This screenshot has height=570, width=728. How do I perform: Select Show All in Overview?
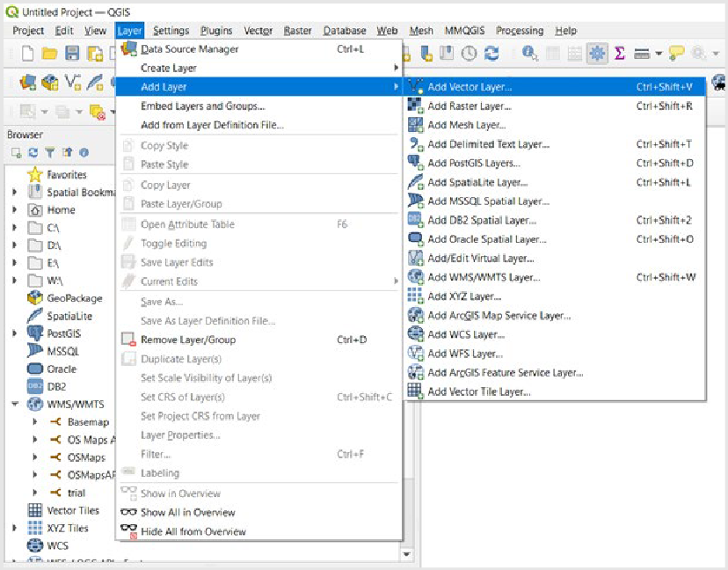tap(259, 513)
